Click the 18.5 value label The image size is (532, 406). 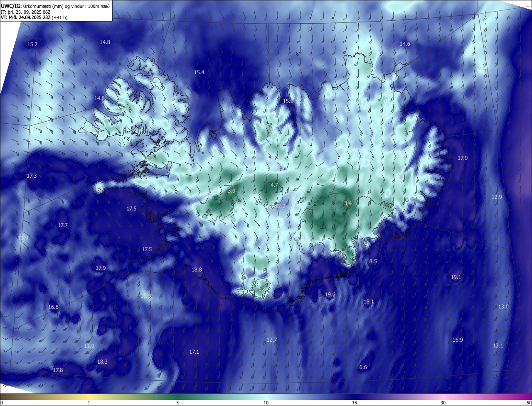pyautogui.click(x=372, y=261)
